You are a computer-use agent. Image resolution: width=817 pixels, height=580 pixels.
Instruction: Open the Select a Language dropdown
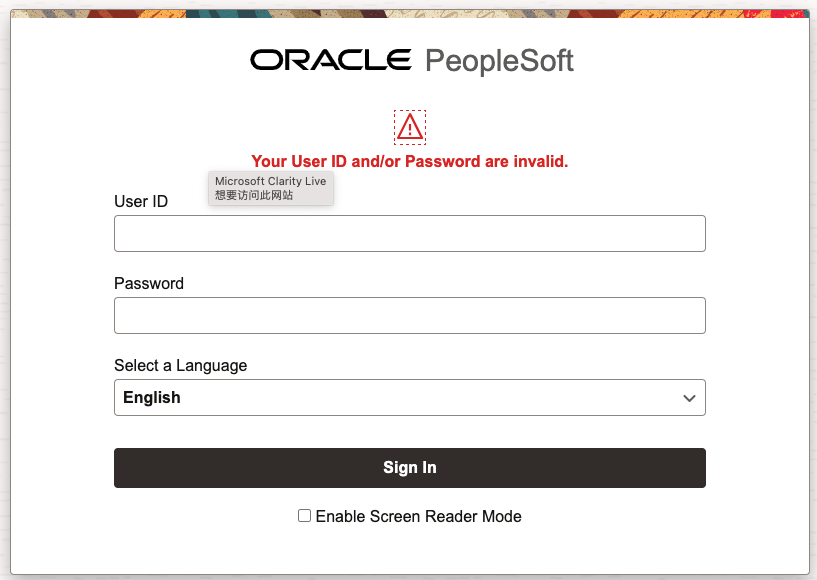pyautogui.click(x=409, y=397)
